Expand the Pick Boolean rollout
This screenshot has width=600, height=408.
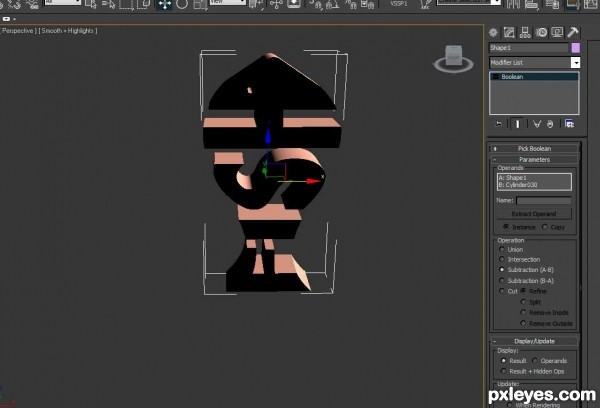click(x=535, y=149)
